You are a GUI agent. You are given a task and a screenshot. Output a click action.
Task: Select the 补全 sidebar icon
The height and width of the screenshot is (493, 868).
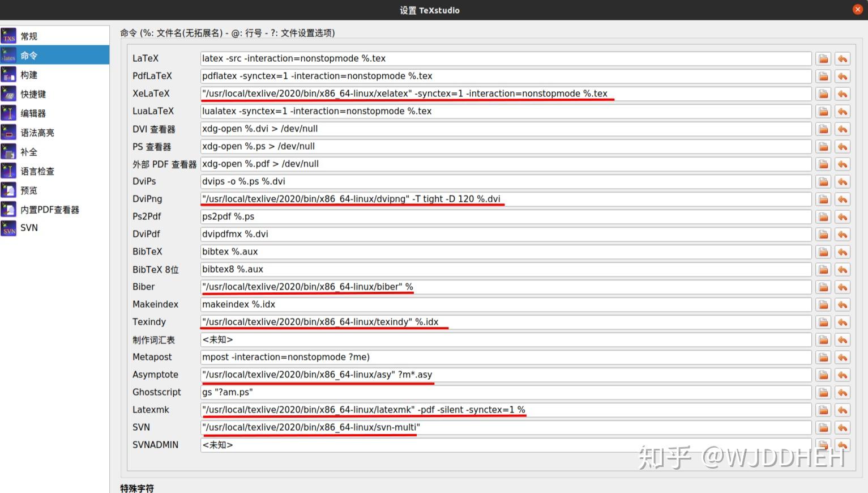[x=8, y=152]
